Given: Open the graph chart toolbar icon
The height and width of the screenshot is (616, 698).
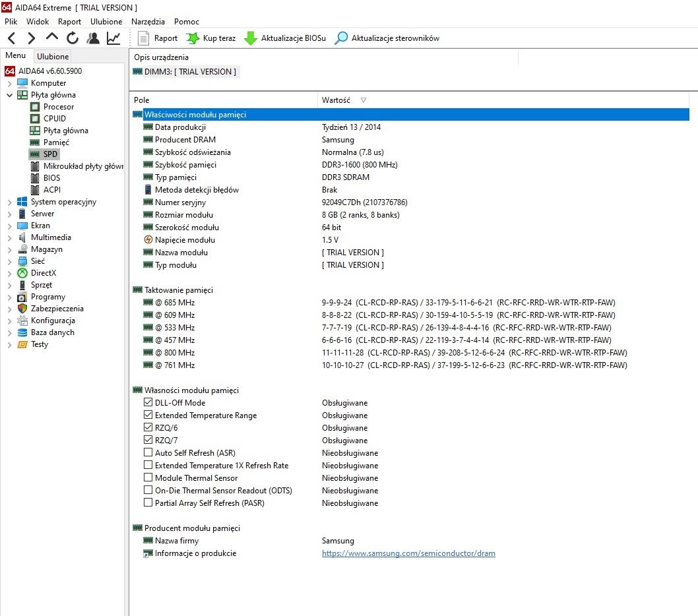Looking at the screenshot, I should pyautogui.click(x=113, y=38).
